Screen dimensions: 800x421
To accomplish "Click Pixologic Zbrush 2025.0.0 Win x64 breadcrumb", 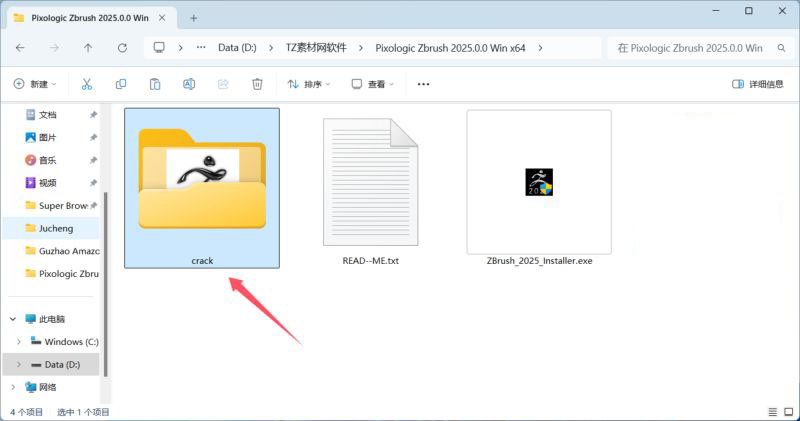I will click(451, 48).
